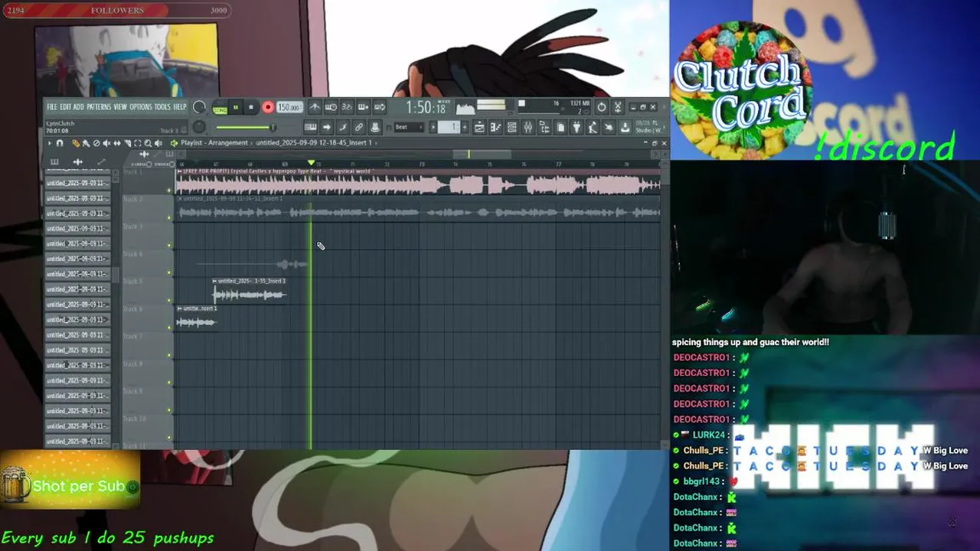Click the stamp-shaped toolbar icon
Viewport: 980px width, 551px height.
pyautogui.click(x=375, y=127)
